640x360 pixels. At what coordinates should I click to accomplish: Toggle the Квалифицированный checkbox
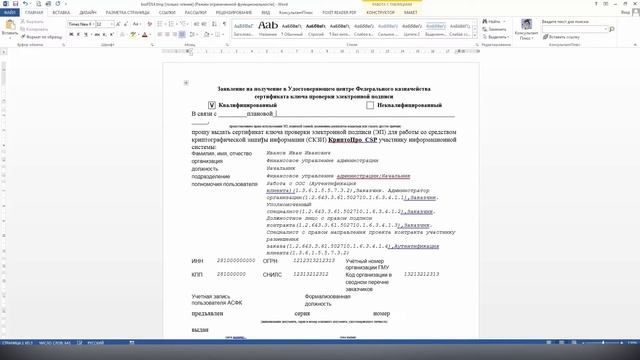click(211, 105)
